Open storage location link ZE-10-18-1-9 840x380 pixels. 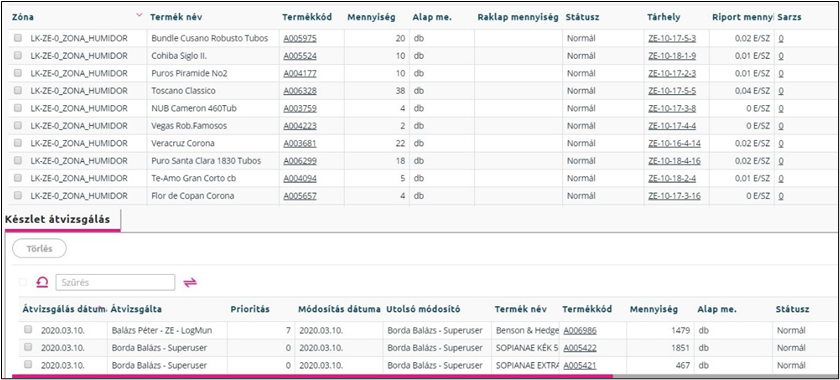672,56
